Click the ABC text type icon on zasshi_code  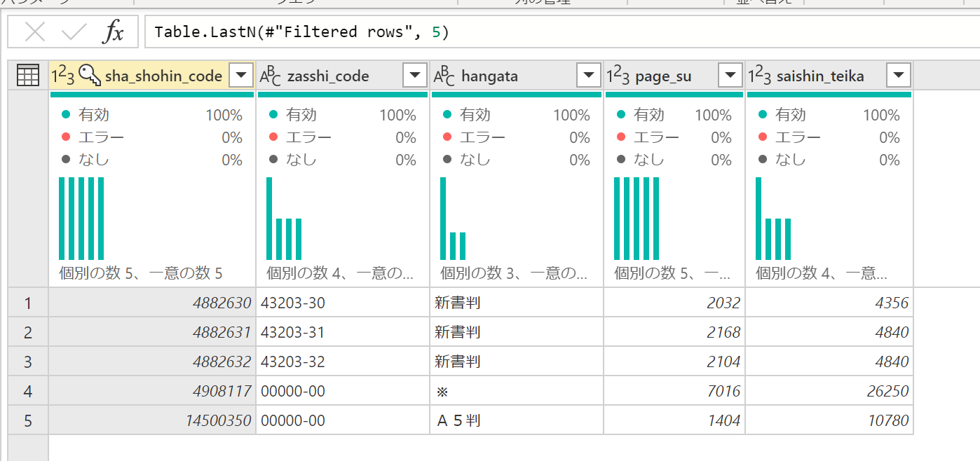coord(271,75)
